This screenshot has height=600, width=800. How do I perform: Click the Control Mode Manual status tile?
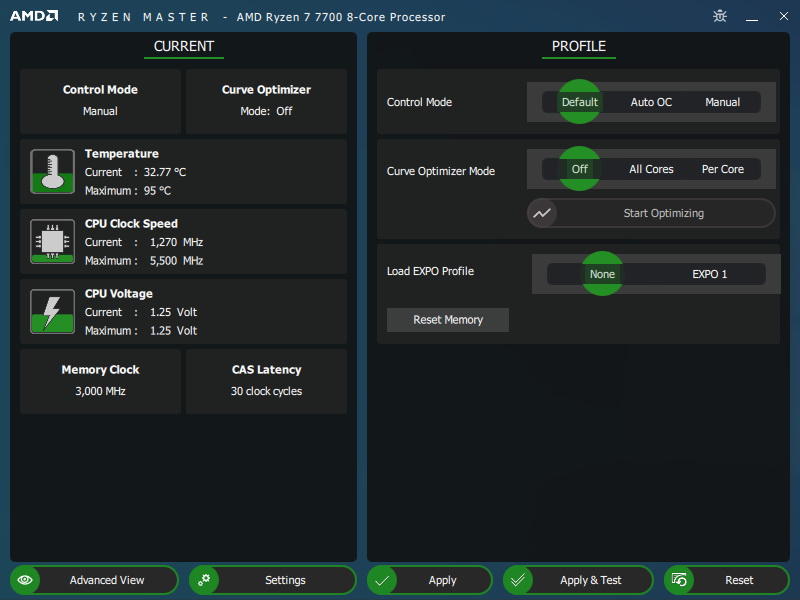pyautogui.click(x=101, y=101)
